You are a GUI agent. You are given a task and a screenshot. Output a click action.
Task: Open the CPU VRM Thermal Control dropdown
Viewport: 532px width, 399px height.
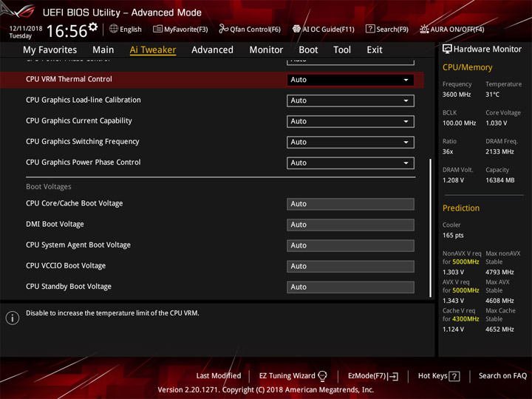coord(350,80)
